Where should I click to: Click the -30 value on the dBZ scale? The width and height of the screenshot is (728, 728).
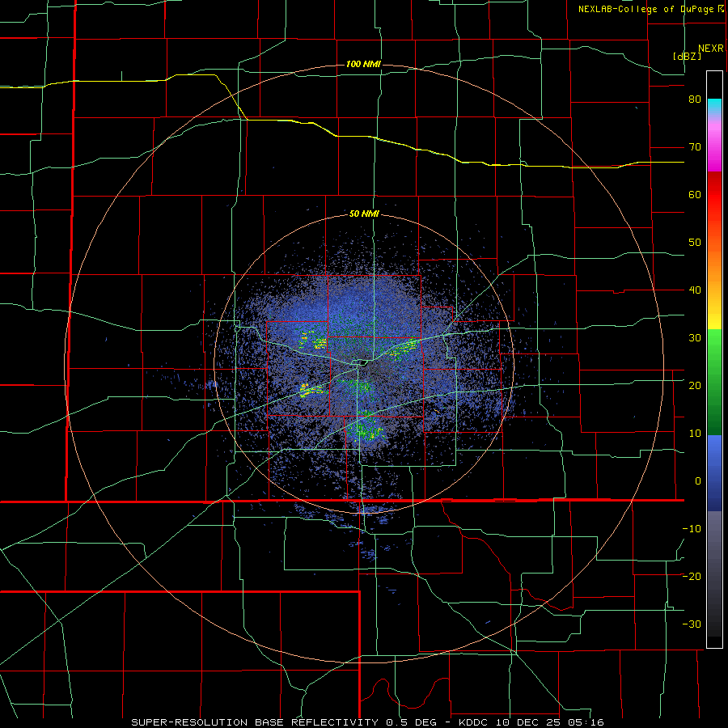point(692,624)
